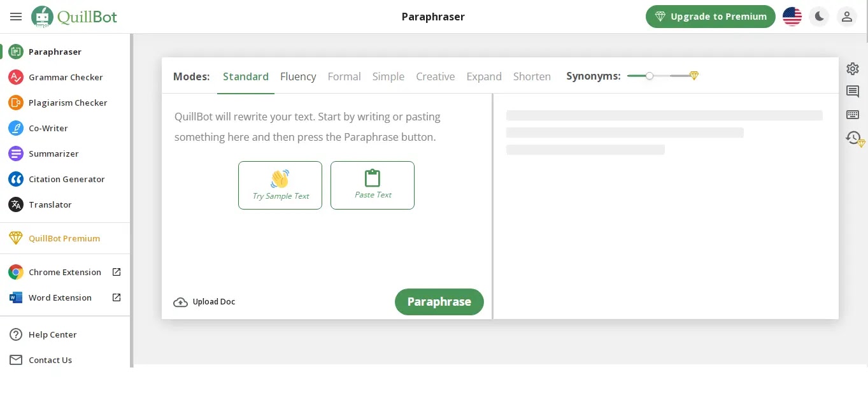The height and width of the screenshot is (407, 868).
Task: Select the Creative mode tab
Action: 436,76
